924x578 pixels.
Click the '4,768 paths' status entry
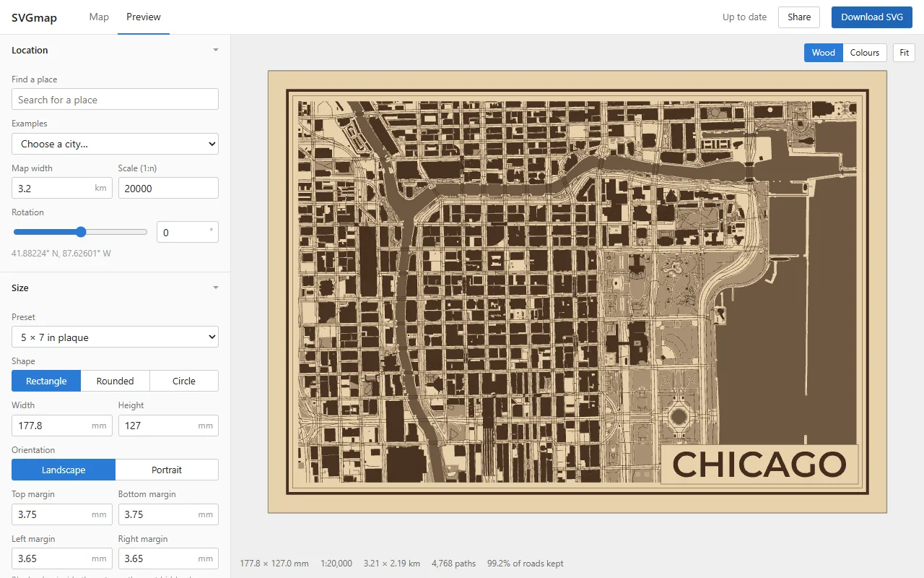click(x=453, y=564)
